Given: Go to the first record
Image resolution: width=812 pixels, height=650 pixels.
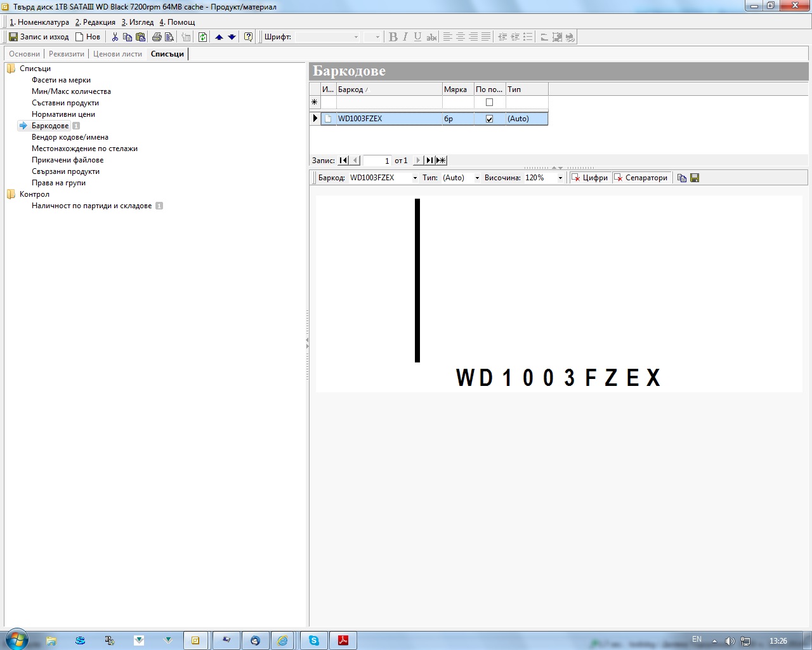Looking at the screenshot, I should pyautogui.click(x=343, y=161).
